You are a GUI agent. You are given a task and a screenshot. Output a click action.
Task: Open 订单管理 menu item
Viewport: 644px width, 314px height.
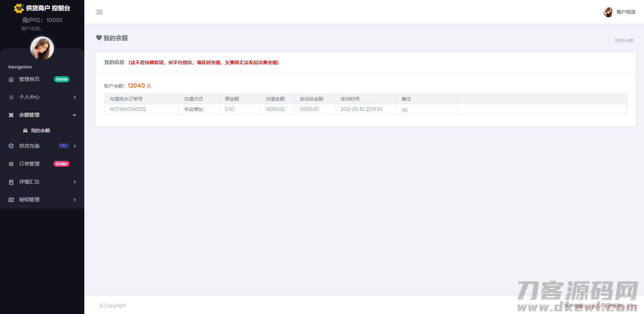(29, 164)
